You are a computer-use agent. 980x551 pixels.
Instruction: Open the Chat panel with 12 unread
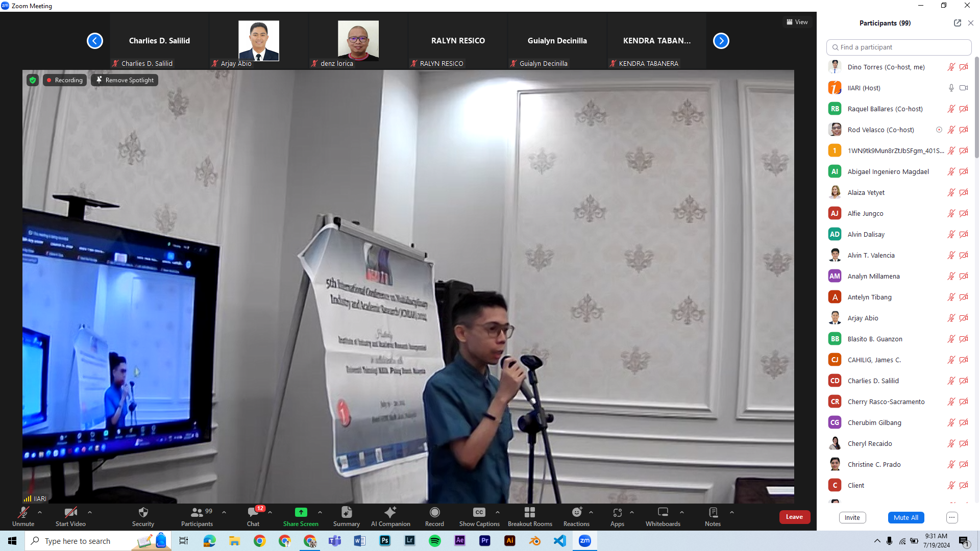pos(253,516)
